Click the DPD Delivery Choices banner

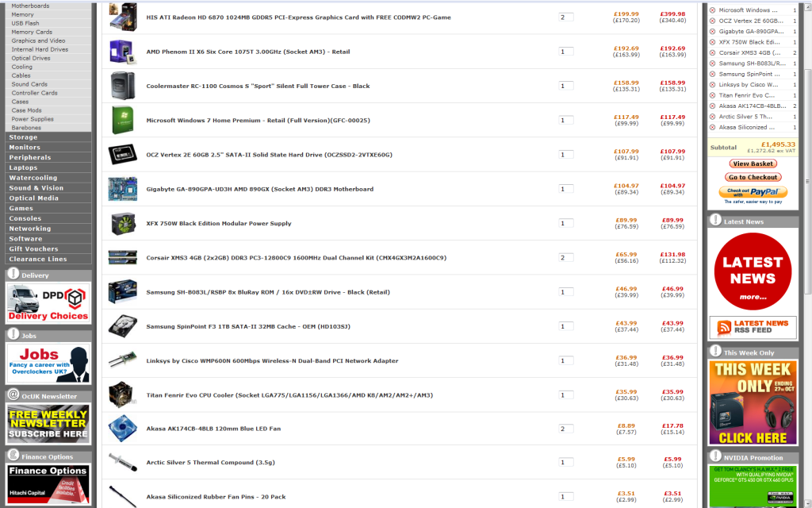pyautogui.click(x=48, y=303)
